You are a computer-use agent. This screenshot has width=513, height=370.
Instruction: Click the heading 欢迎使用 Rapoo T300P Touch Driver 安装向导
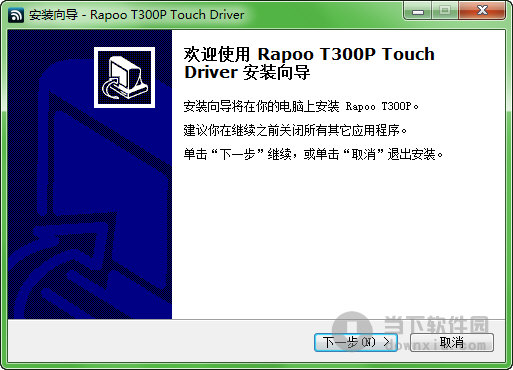[x=309, y=63]
